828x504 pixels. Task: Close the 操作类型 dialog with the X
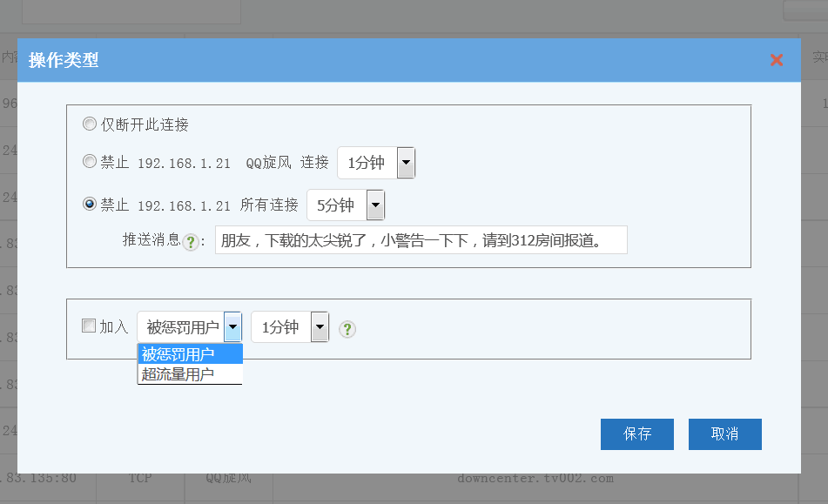coord(777,60)
